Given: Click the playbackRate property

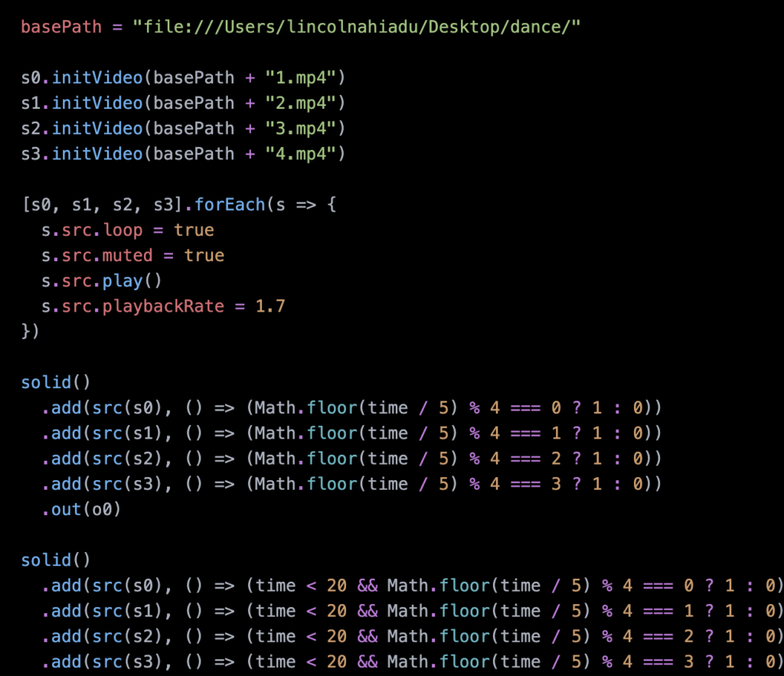Looking at the screenshot, I should [x=163, y=306].
